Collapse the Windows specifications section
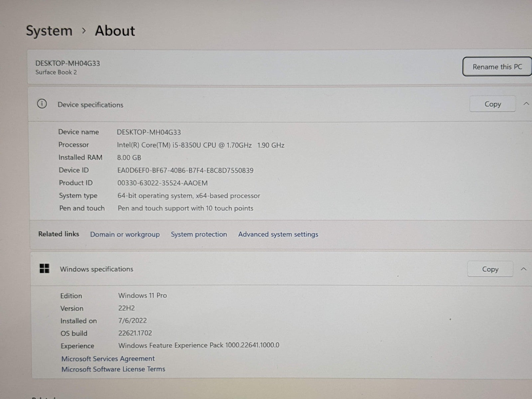This screenshot has height=399, width=532. pos(524,269)
